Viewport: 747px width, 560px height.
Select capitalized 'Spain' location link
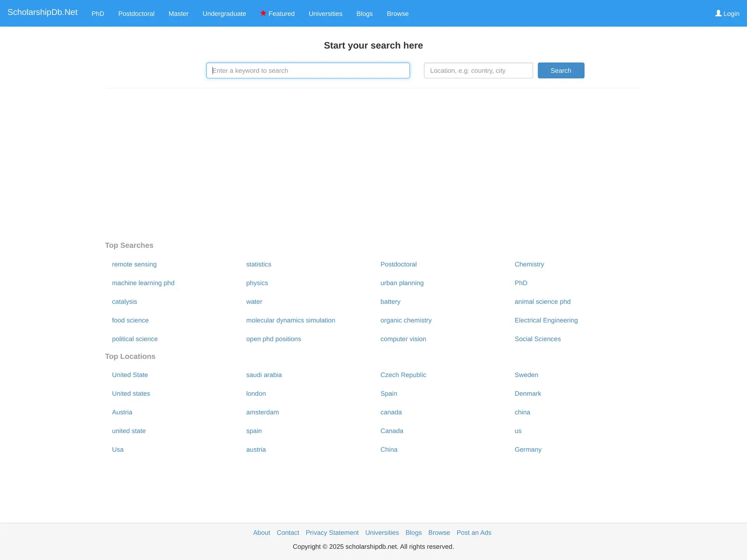(x=389, y=393)
